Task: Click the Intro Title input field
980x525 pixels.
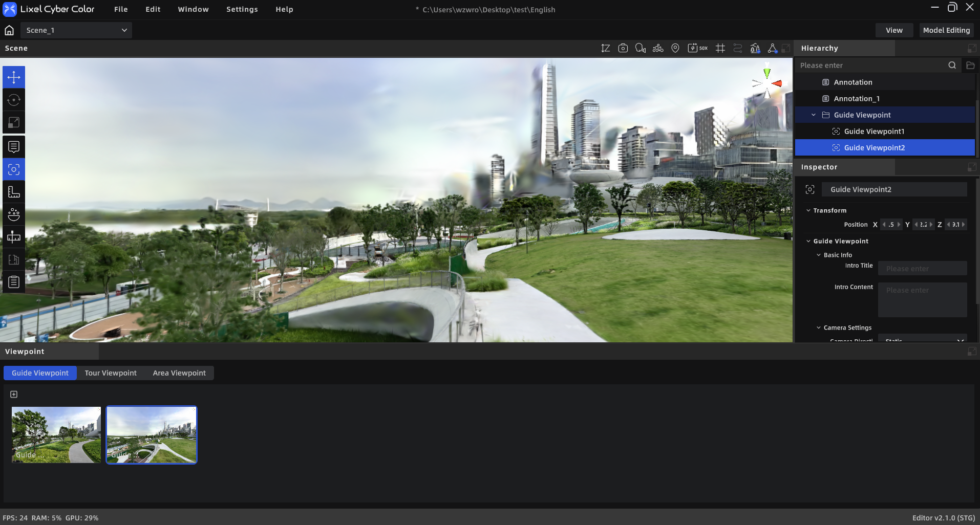Action: coord(923,268)
